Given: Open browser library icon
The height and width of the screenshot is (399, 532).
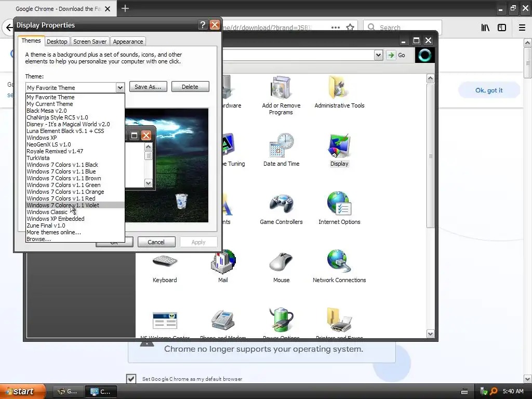Looking at the screenshot, I should pyautogui.click(x=485, y=28).
